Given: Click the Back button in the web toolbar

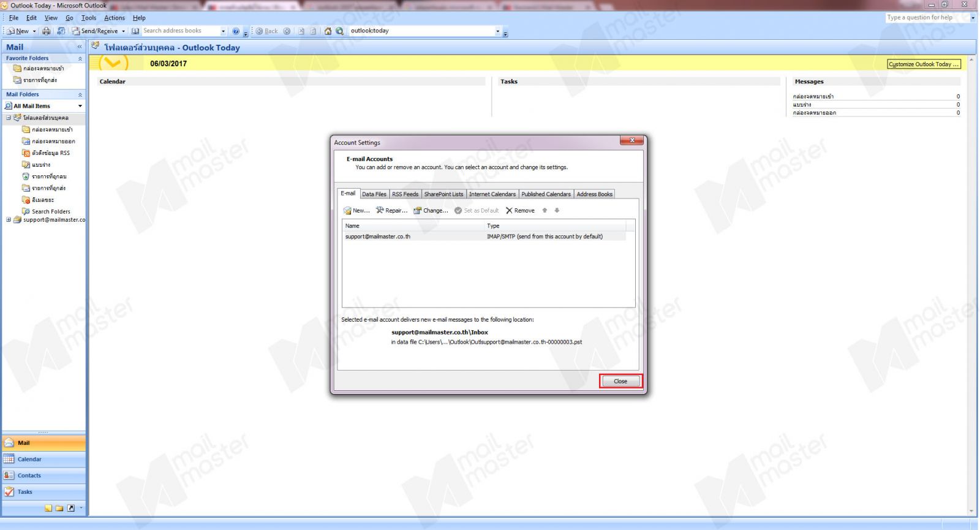Looking at the screenshot, I should [x=266, y=31].
